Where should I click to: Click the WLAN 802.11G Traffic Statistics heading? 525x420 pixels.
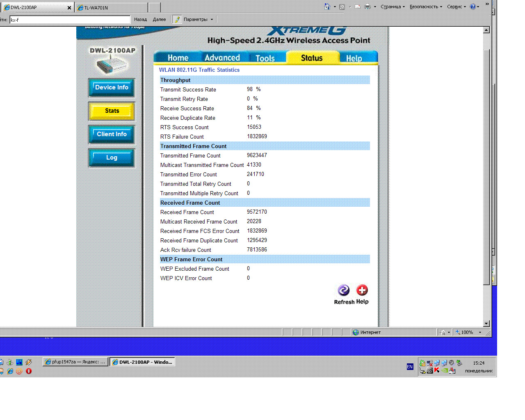(199, 70)
